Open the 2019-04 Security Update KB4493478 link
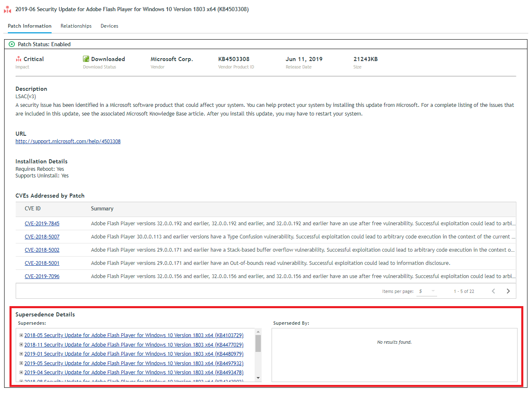 coord(134,373)
